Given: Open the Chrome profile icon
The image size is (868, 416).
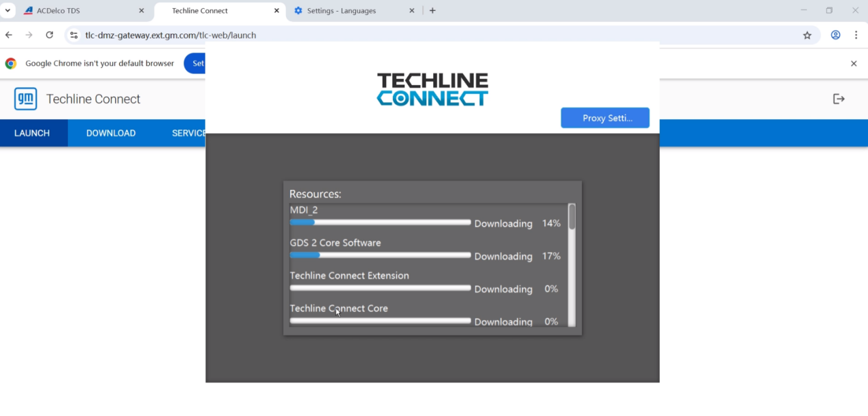Looking at the screenshot, I should (x=835, y=35).
